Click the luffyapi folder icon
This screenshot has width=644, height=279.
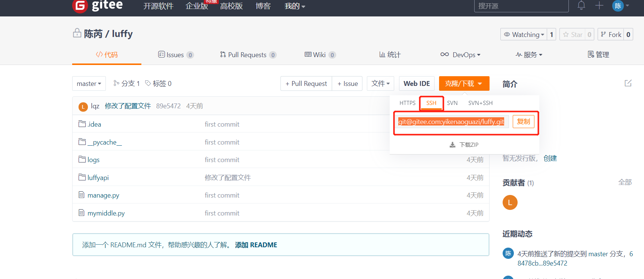[x=82, y=177]
